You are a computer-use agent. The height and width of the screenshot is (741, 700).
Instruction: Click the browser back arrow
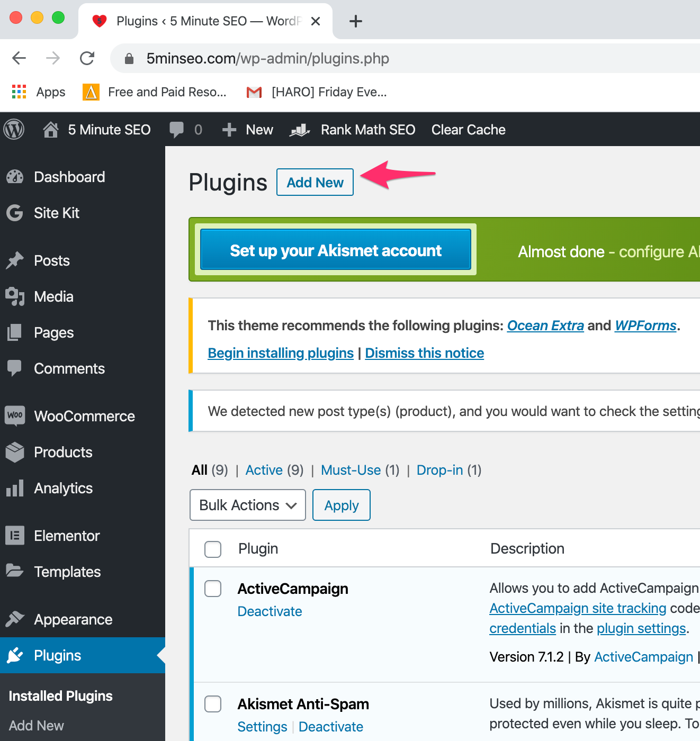(19, 58)
